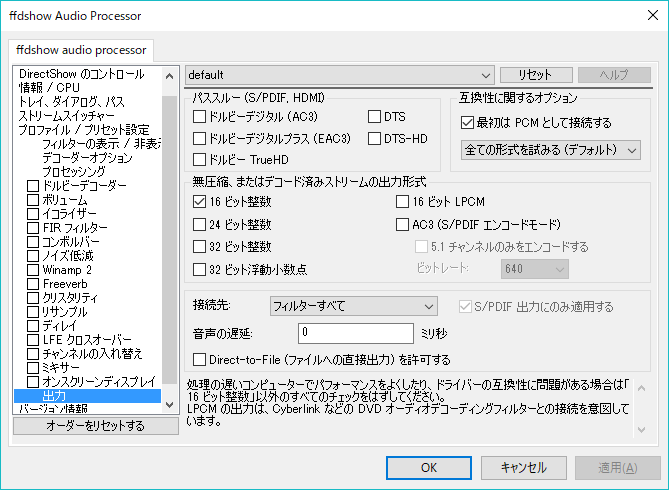The height and width of the screenshot is (490, 669).
Task: Open the 接続先 フィルターすべて dropdown
Action: (x=354, y=306)
